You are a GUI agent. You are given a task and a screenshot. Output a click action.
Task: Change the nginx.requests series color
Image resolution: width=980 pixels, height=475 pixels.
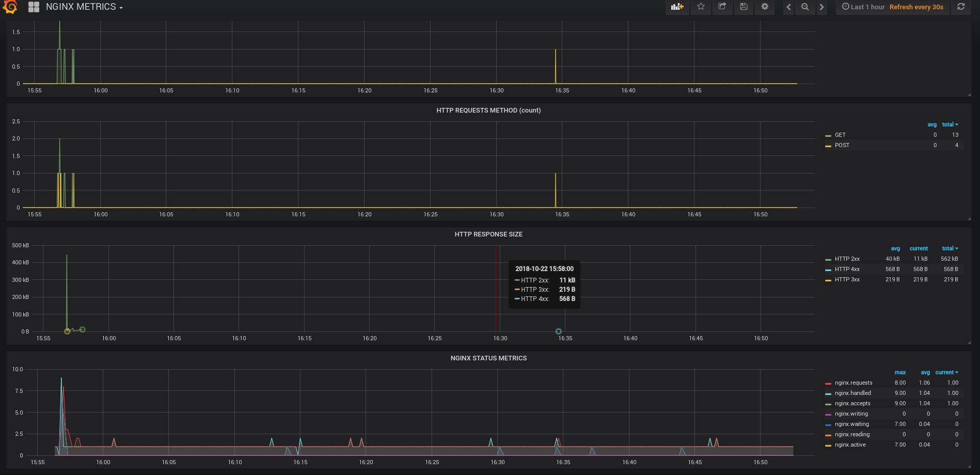828,383
